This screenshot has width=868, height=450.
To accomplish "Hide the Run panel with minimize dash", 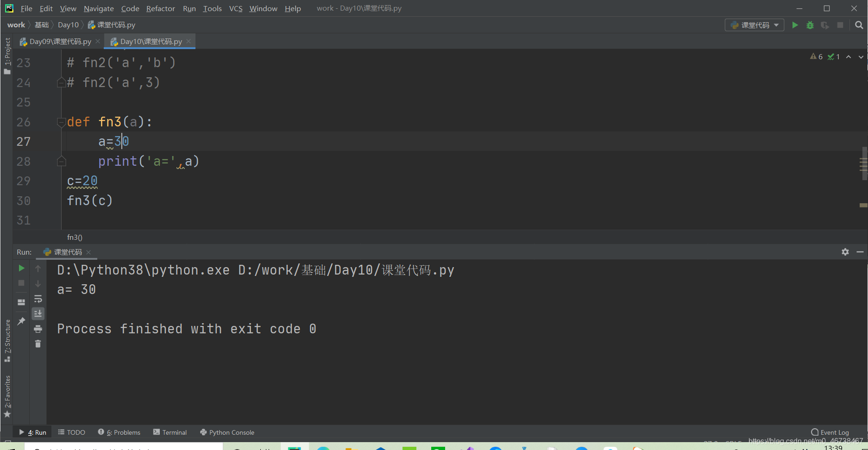I will coord(860,252).
